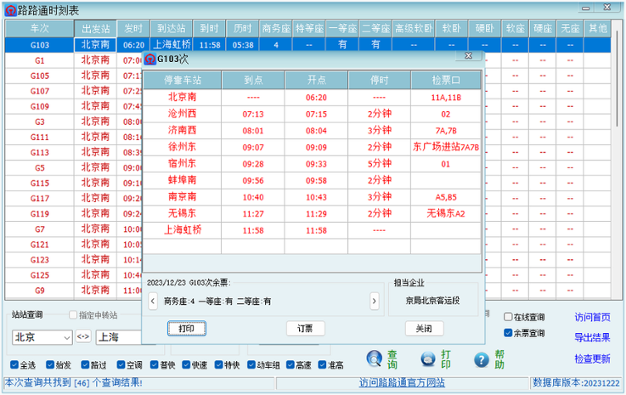Toggle the 始发 checkbox
The width and height of the screenshot is (626, 395).
pos(50,364)
